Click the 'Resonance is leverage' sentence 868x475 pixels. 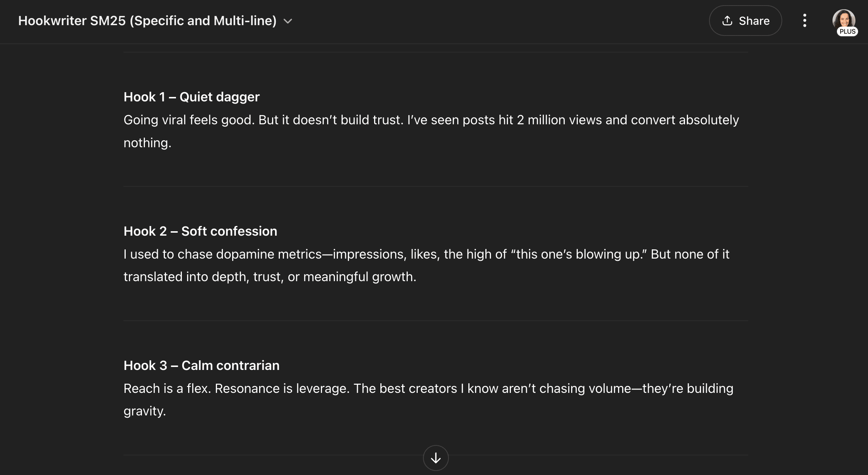tap(282, 388)
